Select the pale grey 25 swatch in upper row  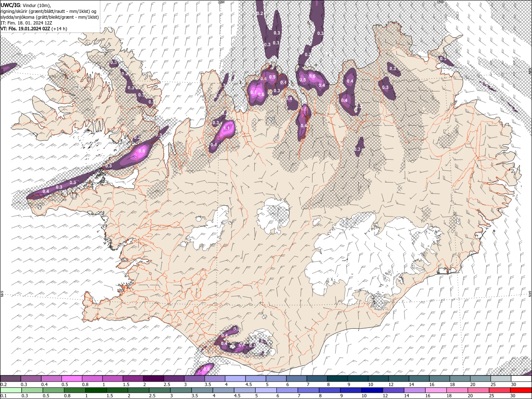pyautogui.click(x=501, y=379)
